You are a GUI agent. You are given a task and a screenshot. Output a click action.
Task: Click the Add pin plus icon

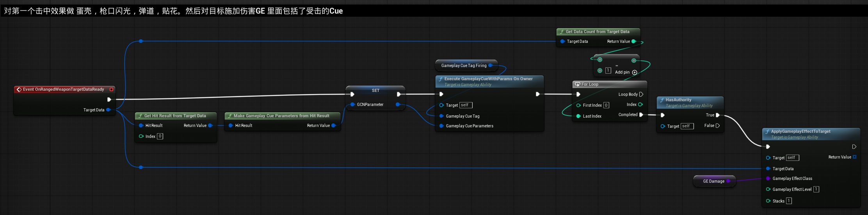[634, 72]
